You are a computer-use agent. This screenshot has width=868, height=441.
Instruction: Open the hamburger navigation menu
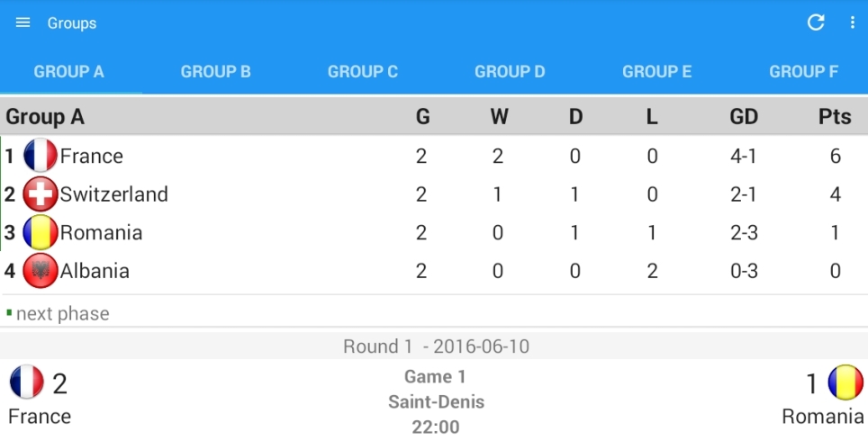23,23
